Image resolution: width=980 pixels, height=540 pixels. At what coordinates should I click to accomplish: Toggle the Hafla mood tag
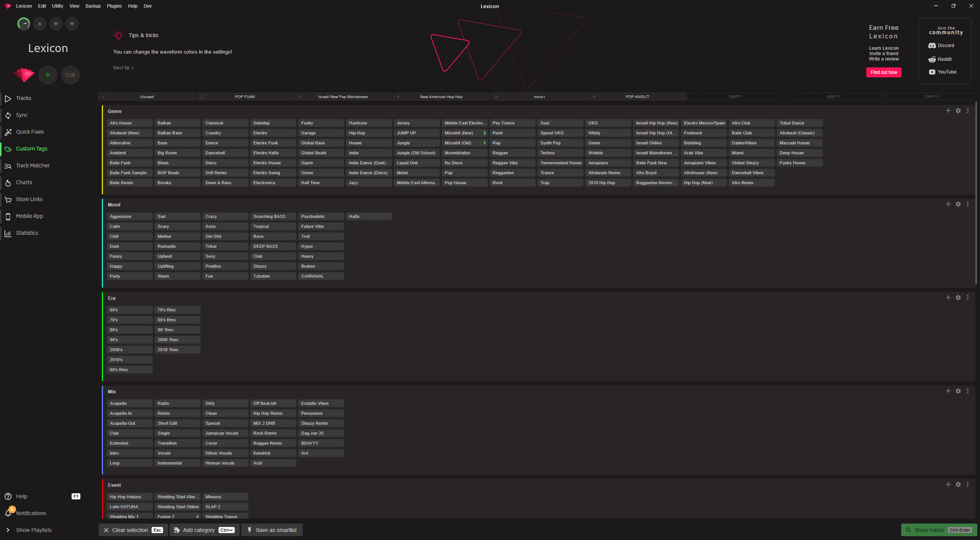point(369,216)
